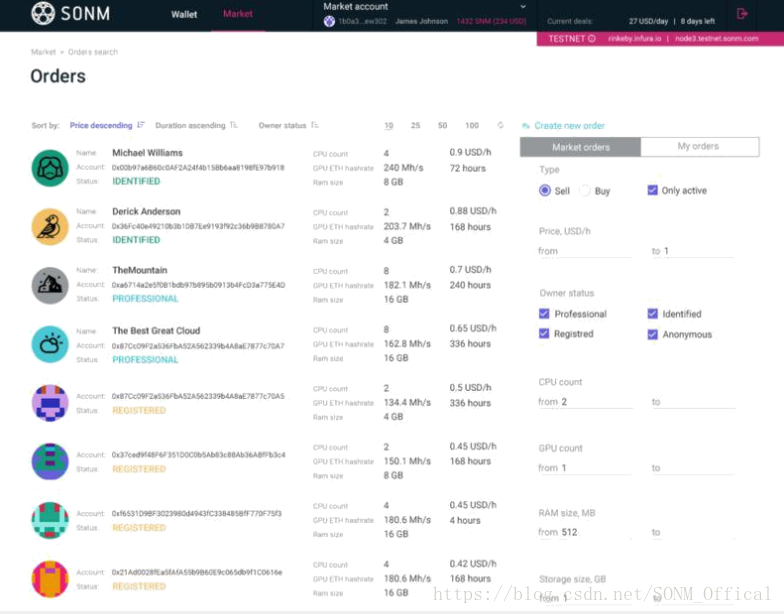Click TheMountain PROFESSIONAL status label
784x614 pixels.
coord(146,299)
